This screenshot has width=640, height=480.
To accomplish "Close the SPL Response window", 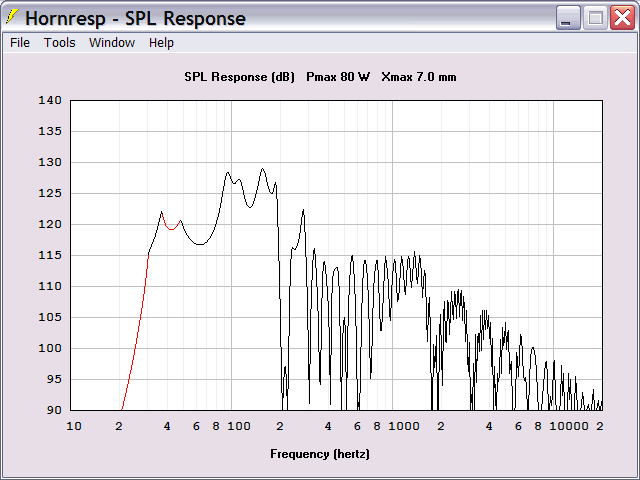I will tap(622, 18).
